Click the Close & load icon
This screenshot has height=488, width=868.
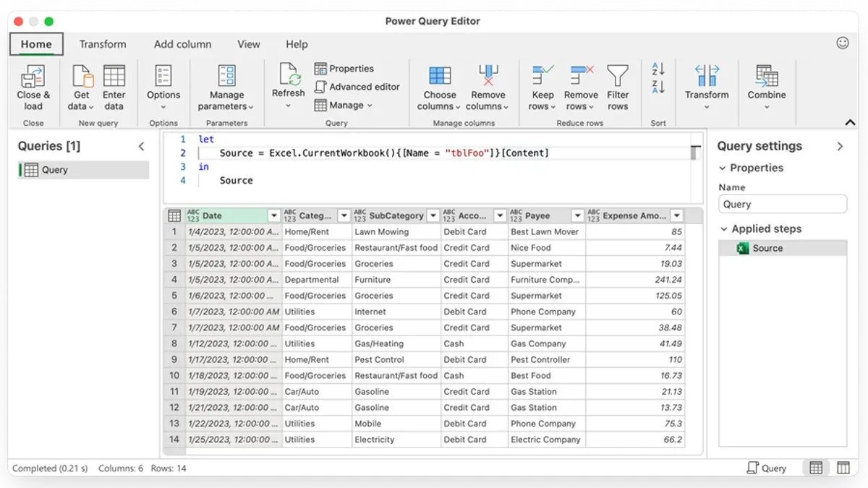pos(33,75)
